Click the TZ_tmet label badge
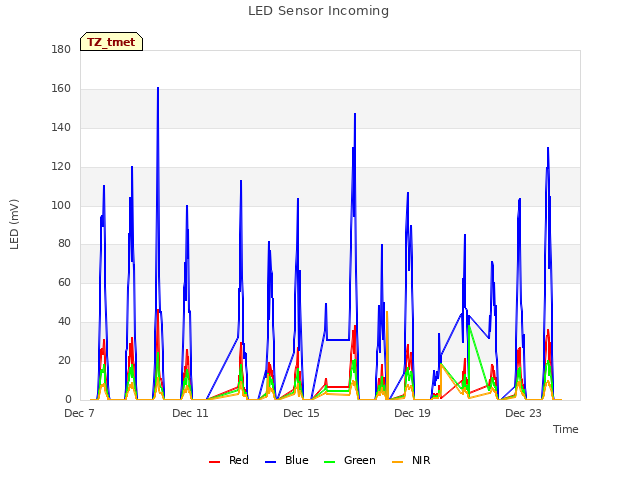Viewport: 640px width, 480px height. 111,42
